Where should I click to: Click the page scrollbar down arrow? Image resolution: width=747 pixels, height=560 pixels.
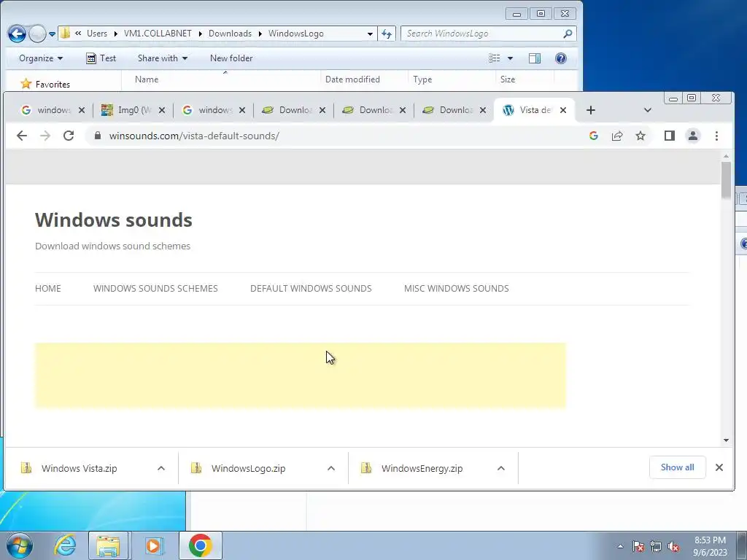tap(726, 440)
